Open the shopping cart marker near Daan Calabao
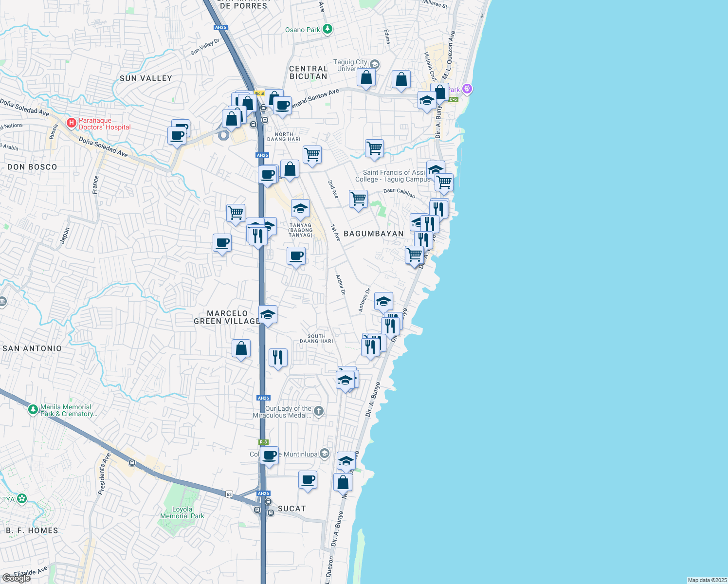 point(358,199)
